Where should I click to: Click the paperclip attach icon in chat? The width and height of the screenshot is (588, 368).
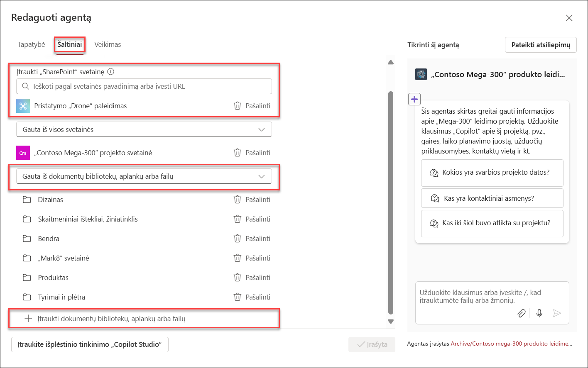pyautogui.click(x=521, y=313)
